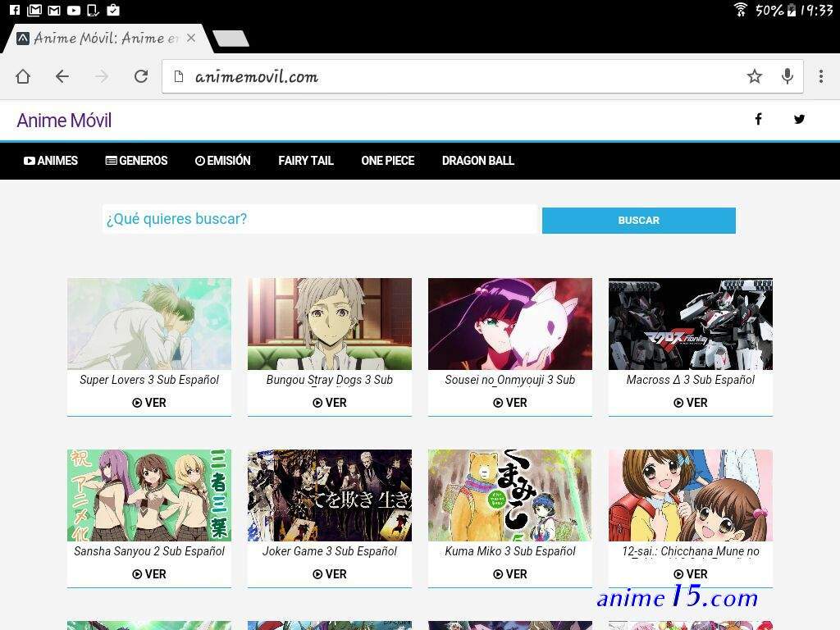The height and width of the screenshot is (630, 840).
Task: Reload the page with refresh icon
Action: [x=141, y=76]
